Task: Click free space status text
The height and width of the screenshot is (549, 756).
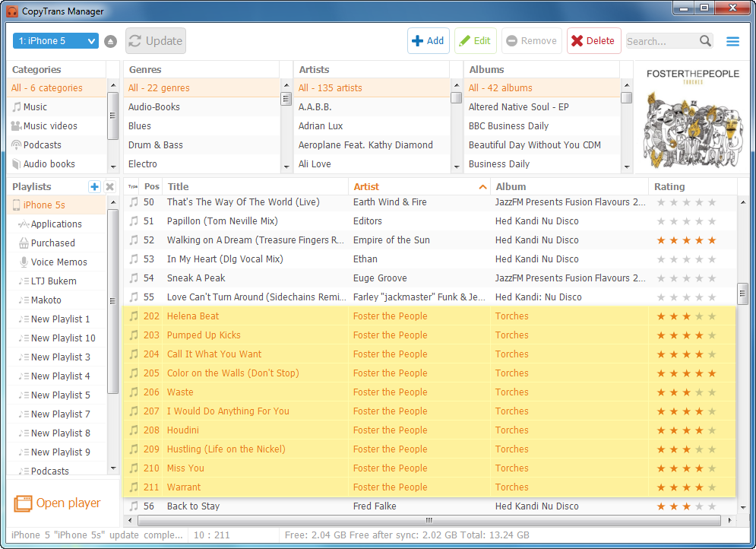Action: (407, 535)
